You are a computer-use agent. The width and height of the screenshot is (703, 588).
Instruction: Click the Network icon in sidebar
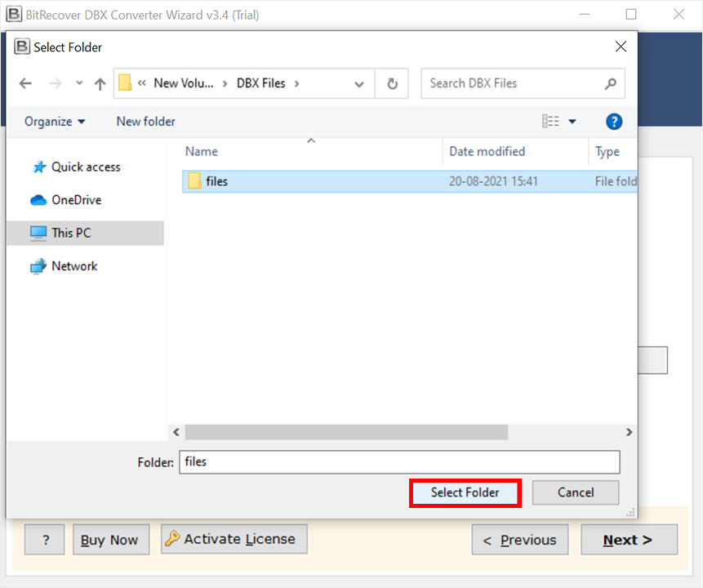pos(38,266)
